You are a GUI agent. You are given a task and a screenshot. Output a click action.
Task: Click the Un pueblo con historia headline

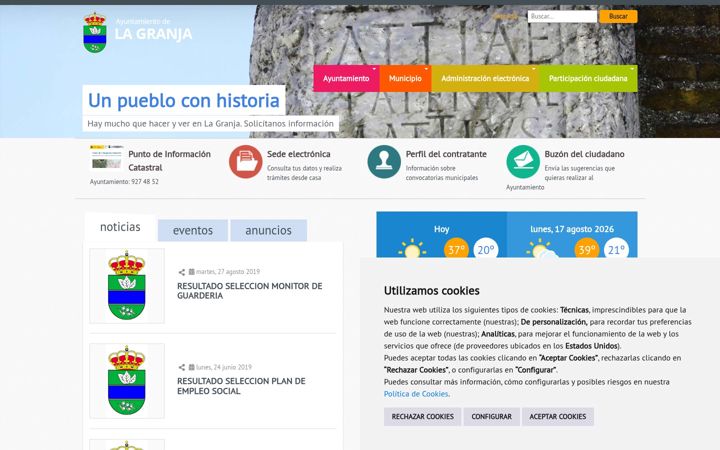pos(184,101)
